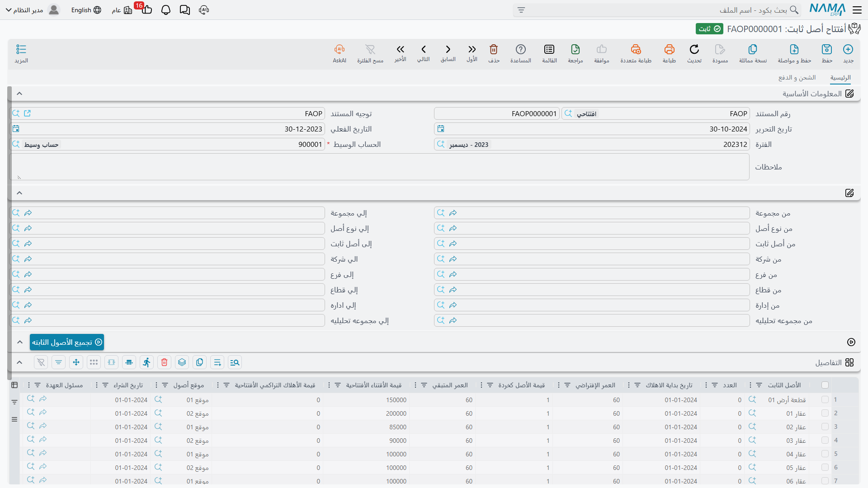Click the حفظ (Save) toolbar icon
The width and height of the screenshot is (868, 488).
tap(827, 49)
